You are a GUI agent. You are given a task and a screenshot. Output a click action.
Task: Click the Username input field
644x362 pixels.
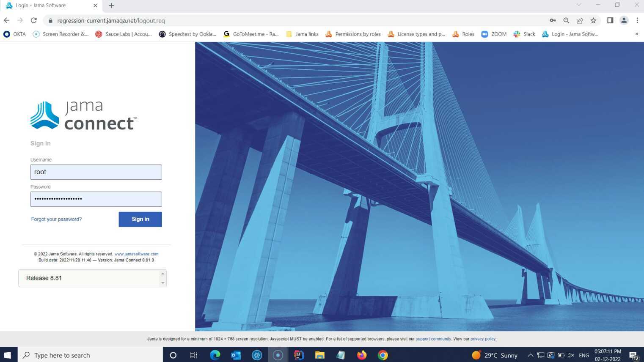tap(96, 172)
